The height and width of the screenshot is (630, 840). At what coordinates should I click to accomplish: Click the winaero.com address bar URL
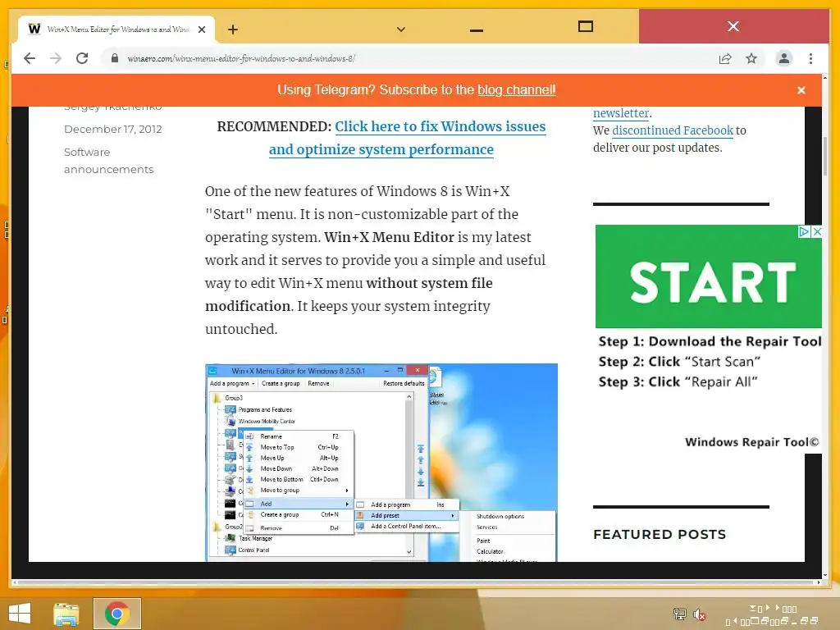[241, 58]
